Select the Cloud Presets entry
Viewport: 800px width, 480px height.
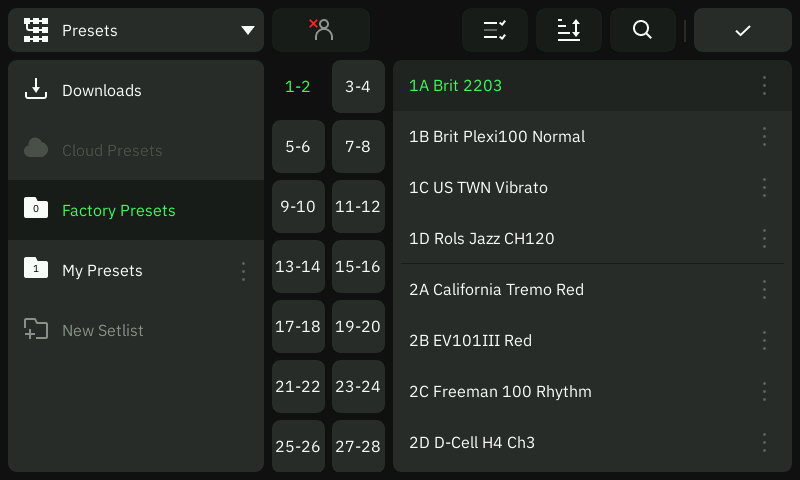(136, 150)
